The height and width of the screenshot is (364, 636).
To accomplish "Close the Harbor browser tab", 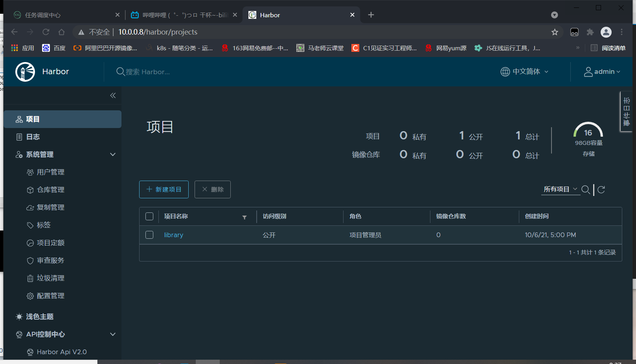I will (x=352, y=15).
